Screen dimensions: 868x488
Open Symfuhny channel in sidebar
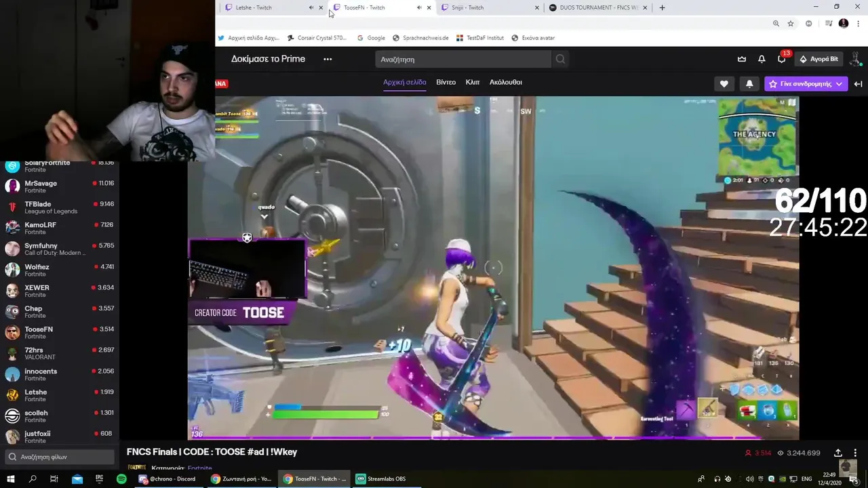(60, 249)
